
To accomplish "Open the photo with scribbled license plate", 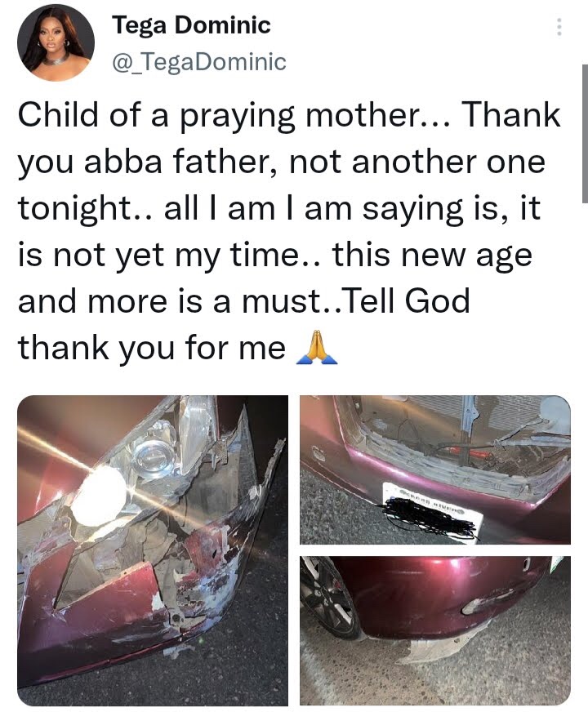I will tap(435, 469).
